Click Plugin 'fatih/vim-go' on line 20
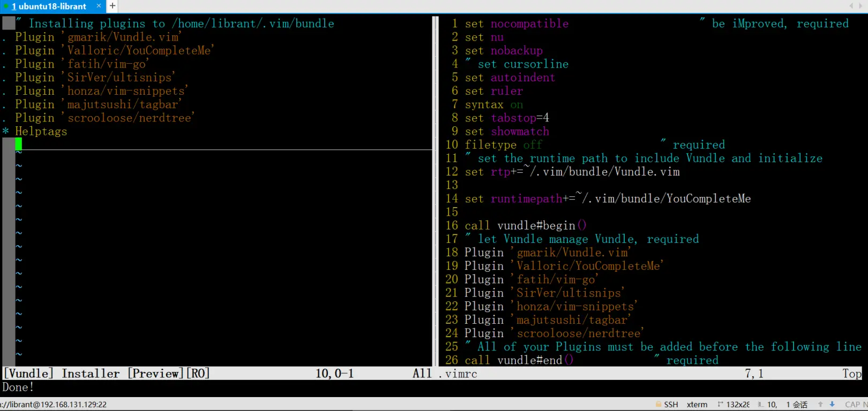Viewport: 868px width, 411px height. click(532, 279)
